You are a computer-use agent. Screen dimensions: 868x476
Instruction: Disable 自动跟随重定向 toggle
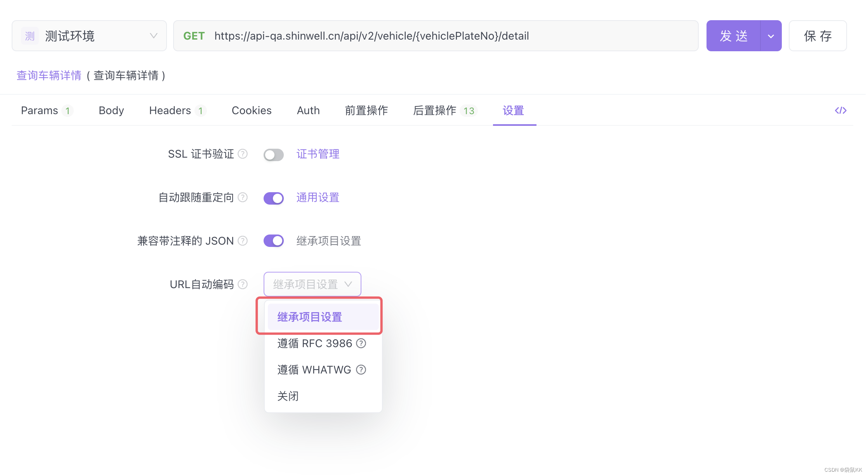click(x=273, y=198)
